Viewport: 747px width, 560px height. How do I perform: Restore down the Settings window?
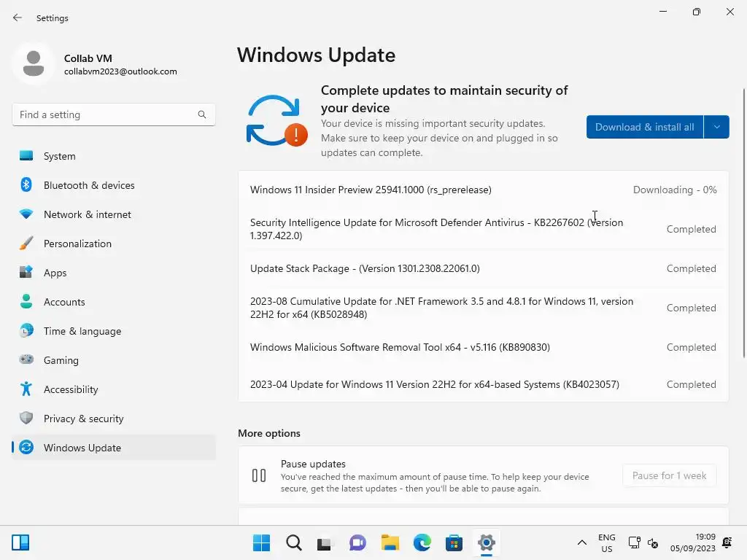coord(697,12)
